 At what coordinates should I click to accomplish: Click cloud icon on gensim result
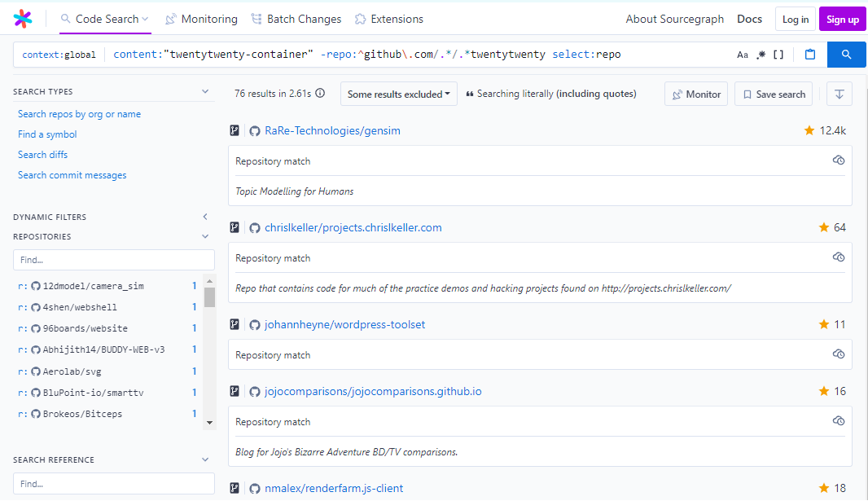click(x=839, y=160)
